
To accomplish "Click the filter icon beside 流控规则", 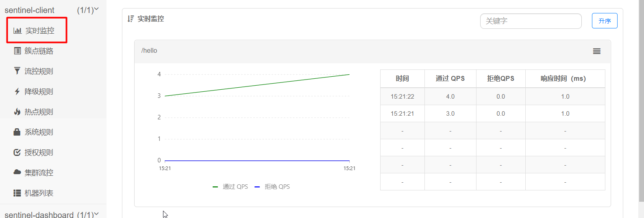I will pos(17,71).
